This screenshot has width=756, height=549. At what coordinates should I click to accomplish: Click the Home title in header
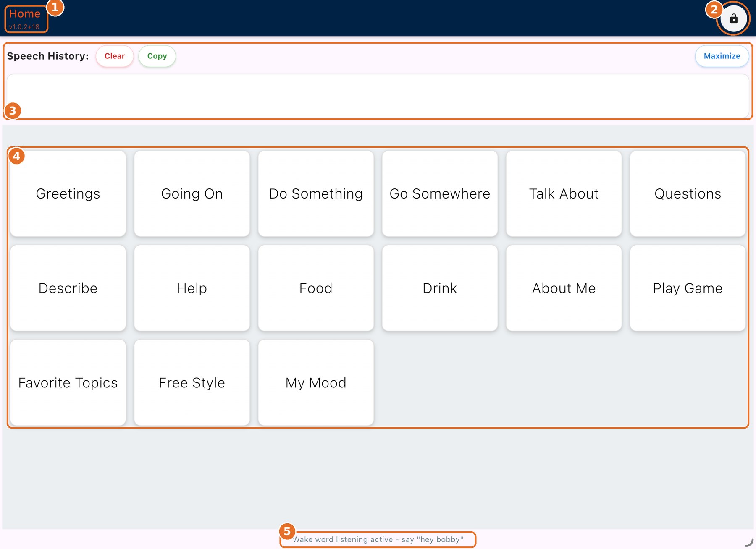coord(25,14)
